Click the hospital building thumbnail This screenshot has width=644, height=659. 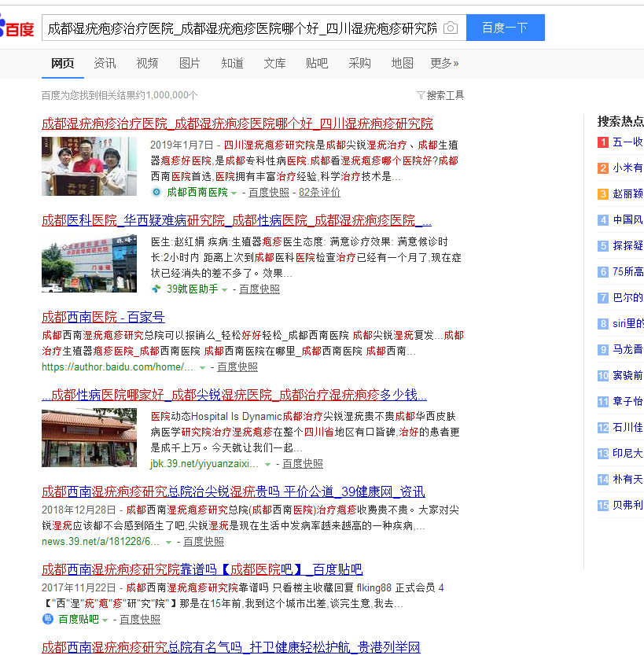click(89, 263)
